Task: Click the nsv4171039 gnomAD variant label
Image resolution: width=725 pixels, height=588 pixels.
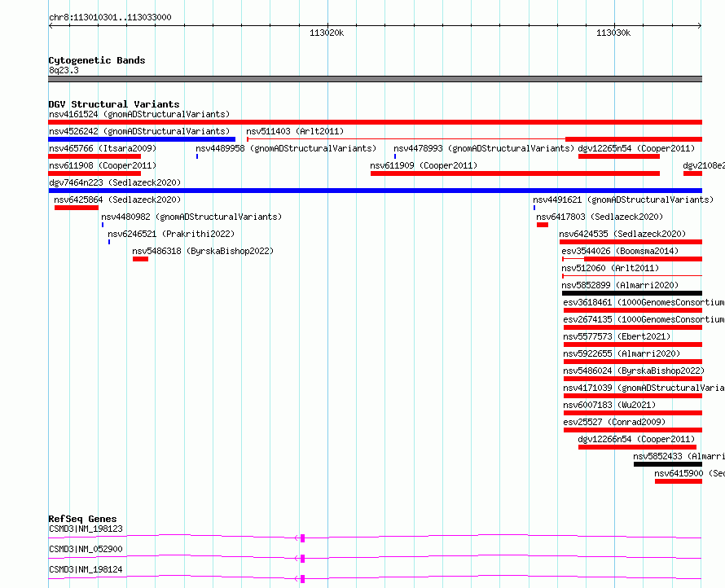Action: pyautogui.click(x=644, y=388)
